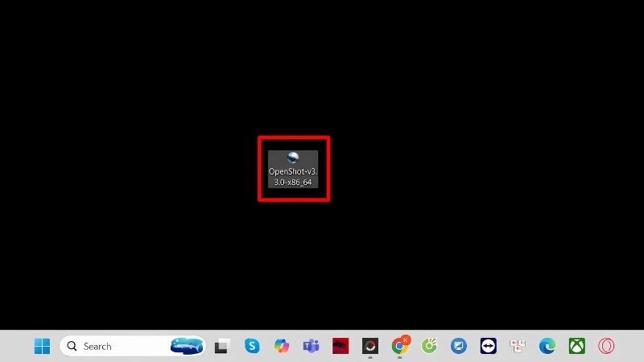644x362 pixels.
Task: Open the Windows Start menu
Action: click(x=42, y=346)
